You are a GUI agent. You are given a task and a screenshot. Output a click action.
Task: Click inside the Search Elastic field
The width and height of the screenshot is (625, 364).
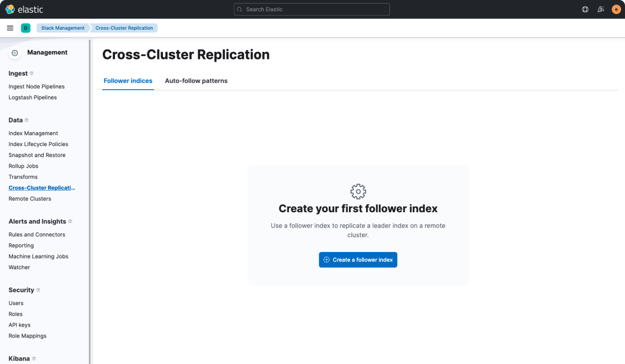(312, 9)
